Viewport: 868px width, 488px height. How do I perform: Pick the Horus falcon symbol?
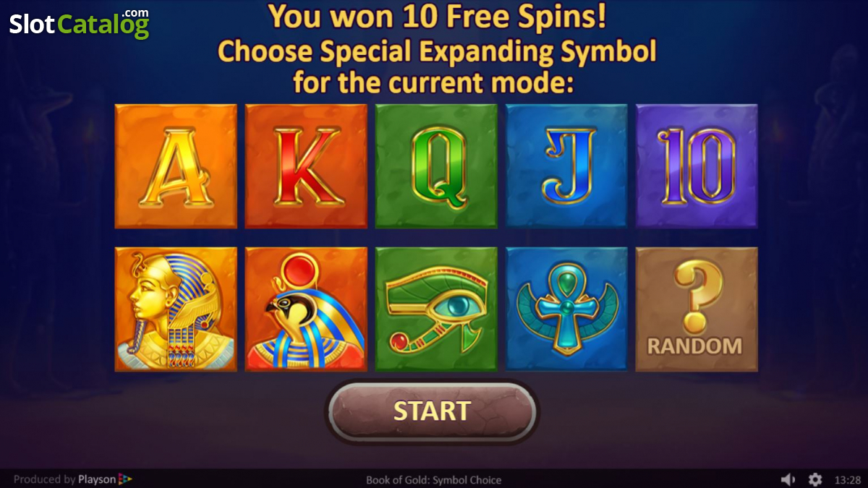tap(306, 309)
